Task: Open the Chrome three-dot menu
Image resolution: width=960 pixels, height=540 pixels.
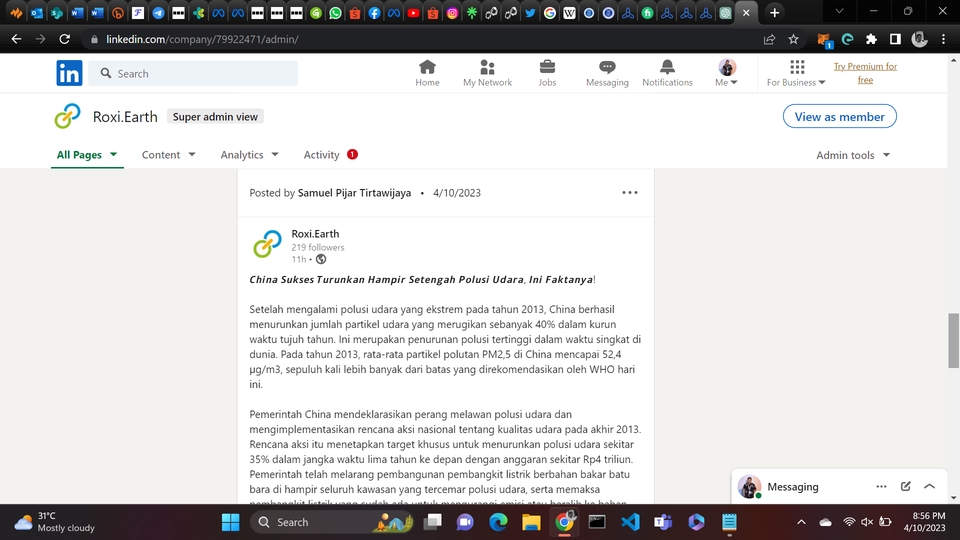Action: (943, 39)
